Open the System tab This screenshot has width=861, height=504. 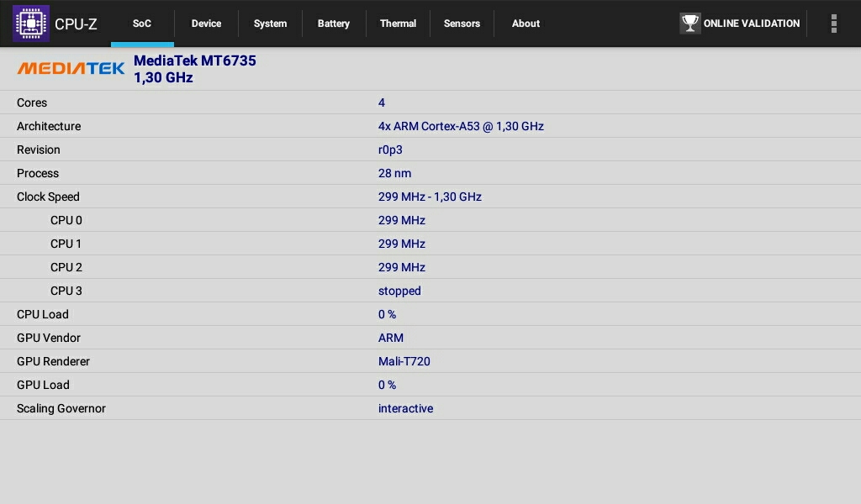point(270,24)
